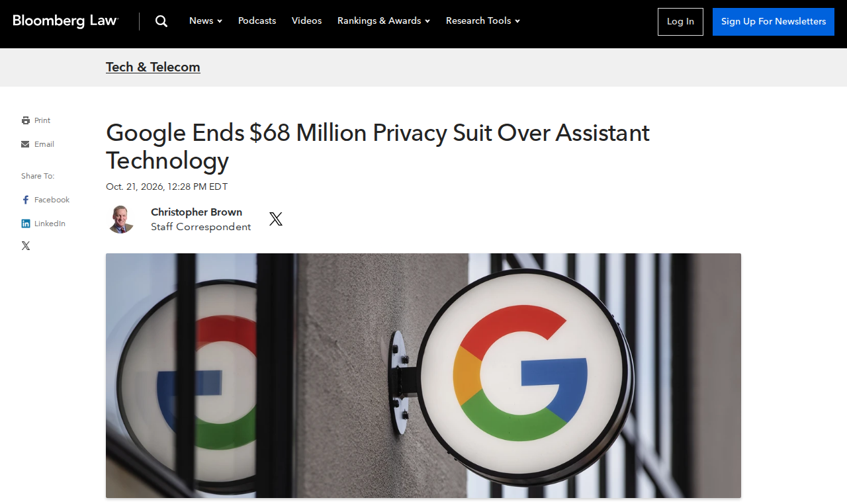
Task: Expand the Rankings & Awards dropdown
Action: [384, 21]
